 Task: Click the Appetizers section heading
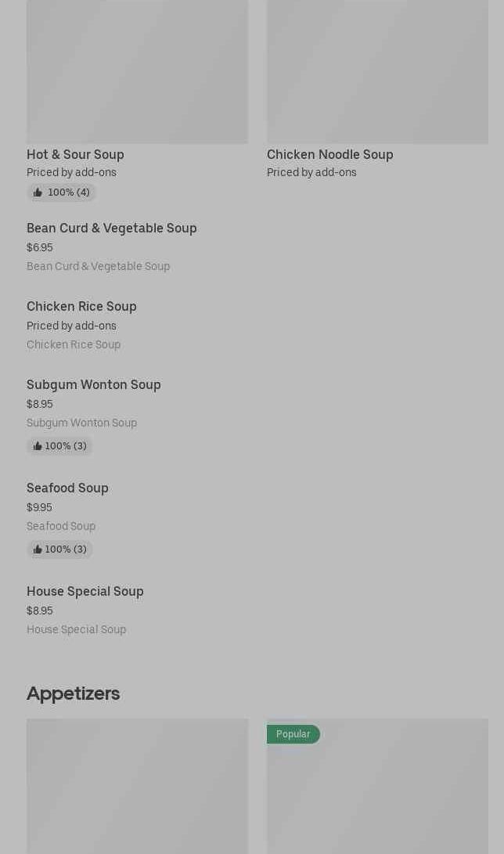(73, 693)
